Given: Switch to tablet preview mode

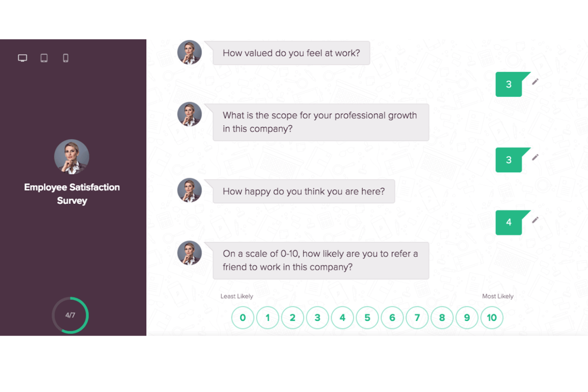Looking at the screenshot, I should click(x=44, y=58).
